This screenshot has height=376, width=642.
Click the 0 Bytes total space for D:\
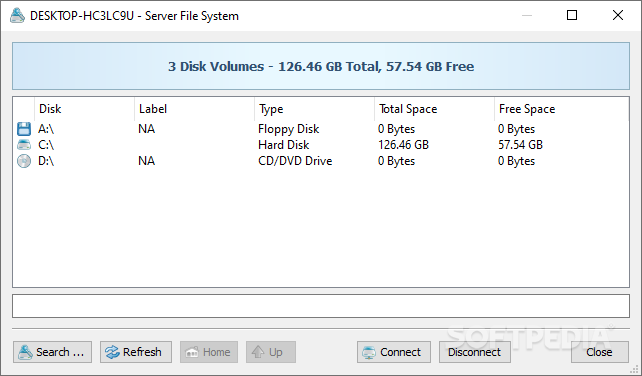coord(396,161)
